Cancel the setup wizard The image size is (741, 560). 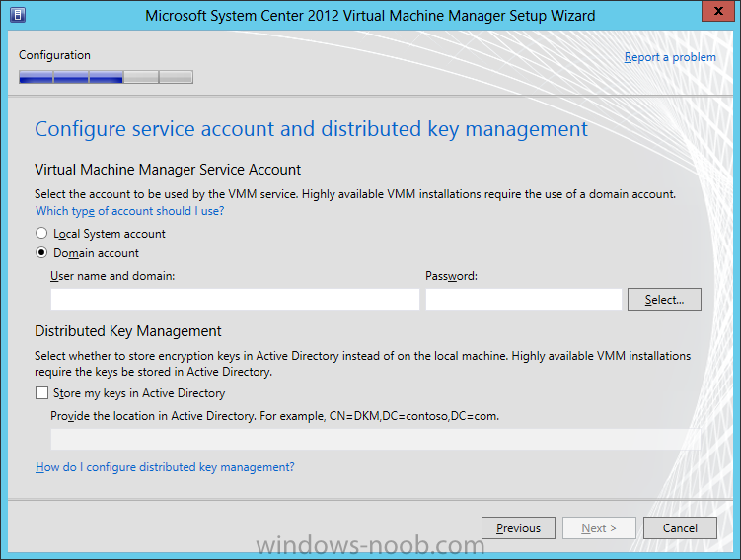coord(680,527)
